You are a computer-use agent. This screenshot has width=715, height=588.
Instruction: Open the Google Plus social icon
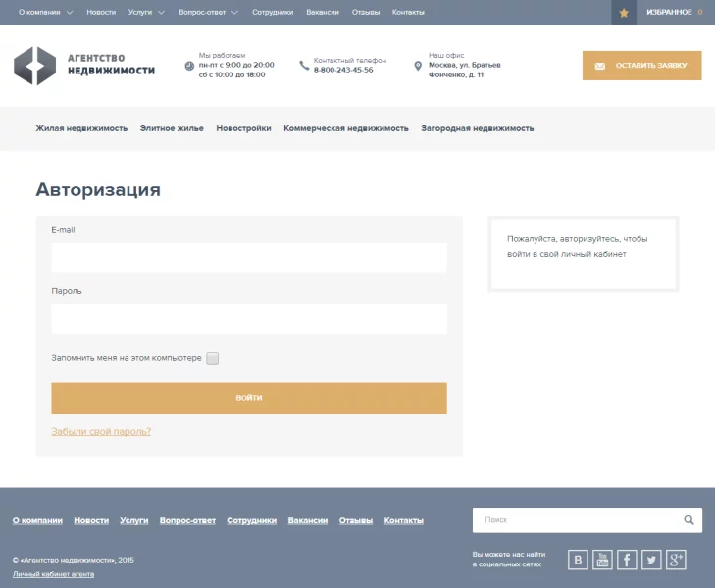[676, 560]
